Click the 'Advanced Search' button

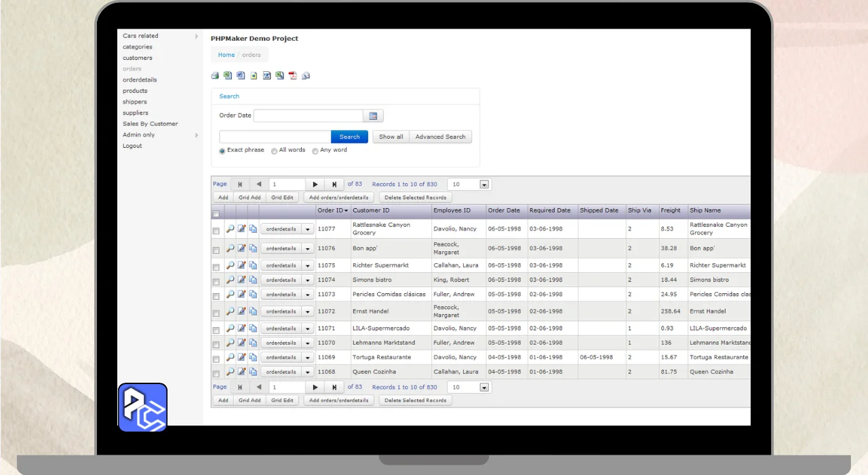tap(440, 137)
